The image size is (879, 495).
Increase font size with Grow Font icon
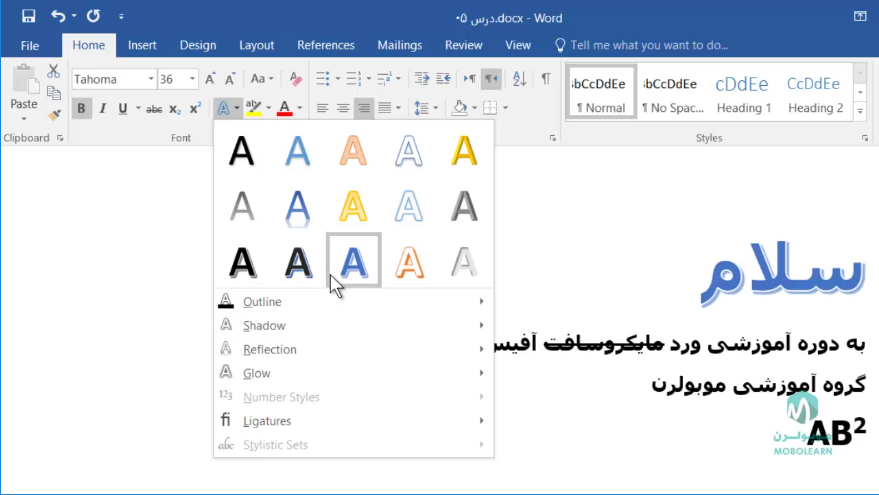coord(210,79)
